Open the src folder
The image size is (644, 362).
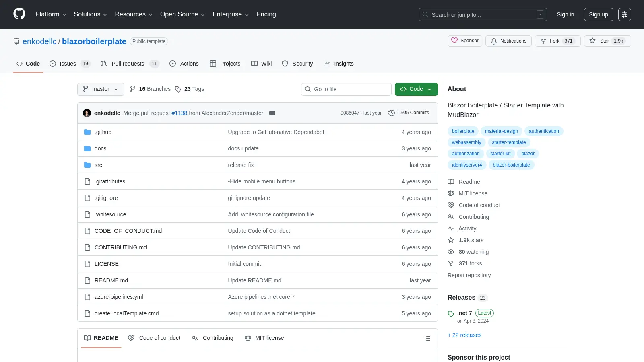tap(98, 165)
